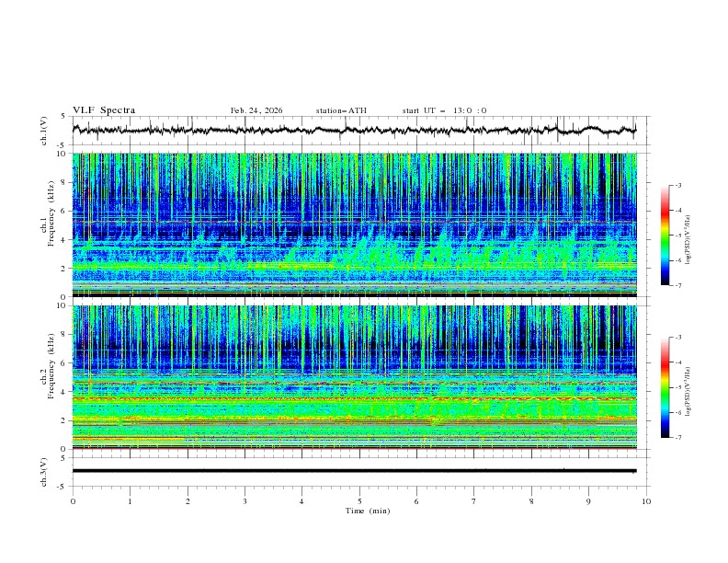Viewport: 728px width, 563px height.
Task: Click the "VLF Spectra" title text
Action: pos(104,110)
